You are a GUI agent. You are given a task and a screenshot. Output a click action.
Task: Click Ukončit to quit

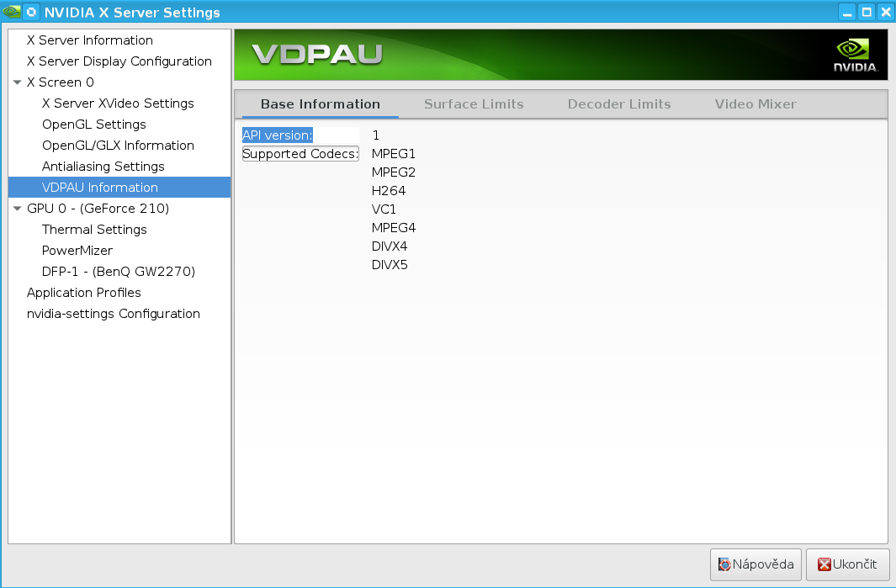tap(848, 564)
